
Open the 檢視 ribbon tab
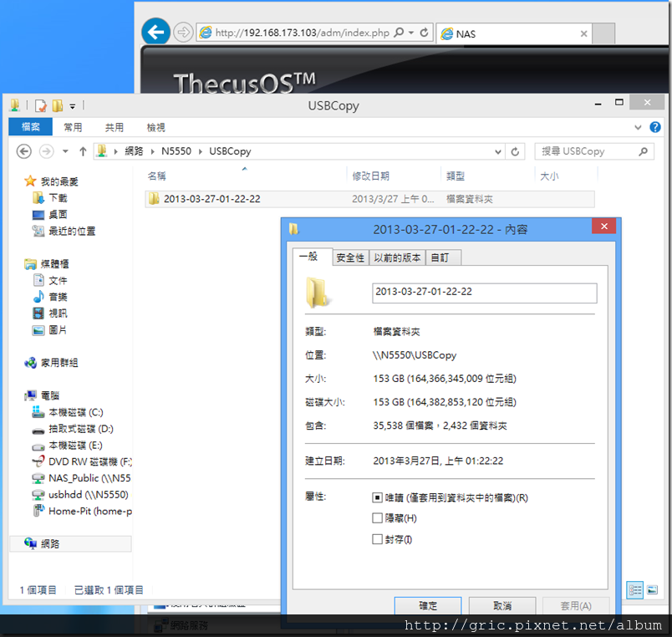click(156, 127)
